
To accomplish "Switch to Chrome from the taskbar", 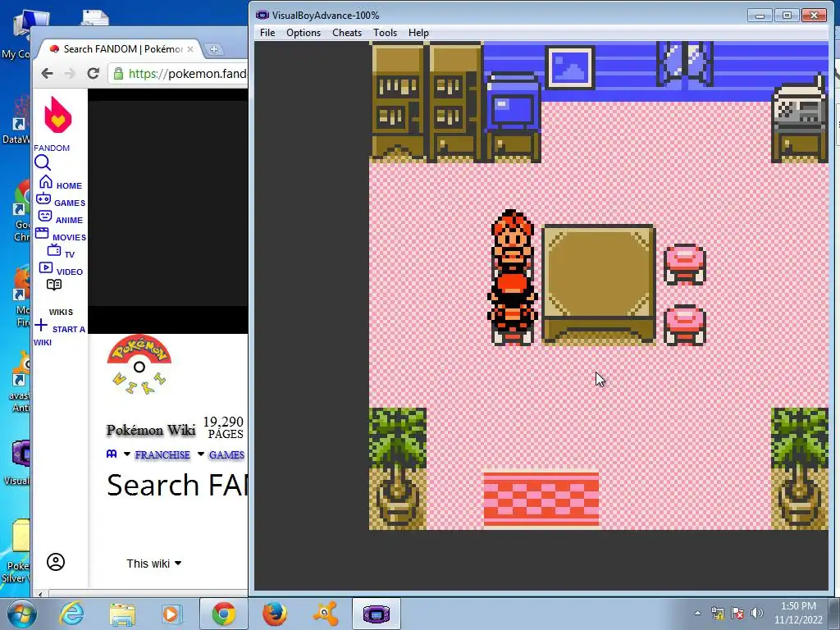I will point(223,614).
